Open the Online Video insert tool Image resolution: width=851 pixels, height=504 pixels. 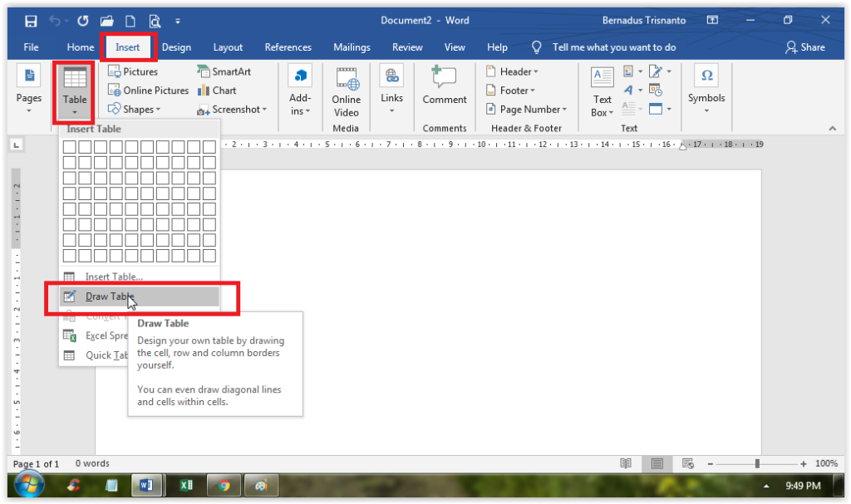[x=347, y=92]
